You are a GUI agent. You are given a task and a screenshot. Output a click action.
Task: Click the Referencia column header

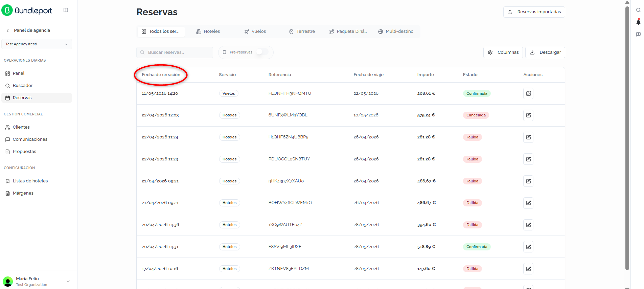click(x=280, y=75)
